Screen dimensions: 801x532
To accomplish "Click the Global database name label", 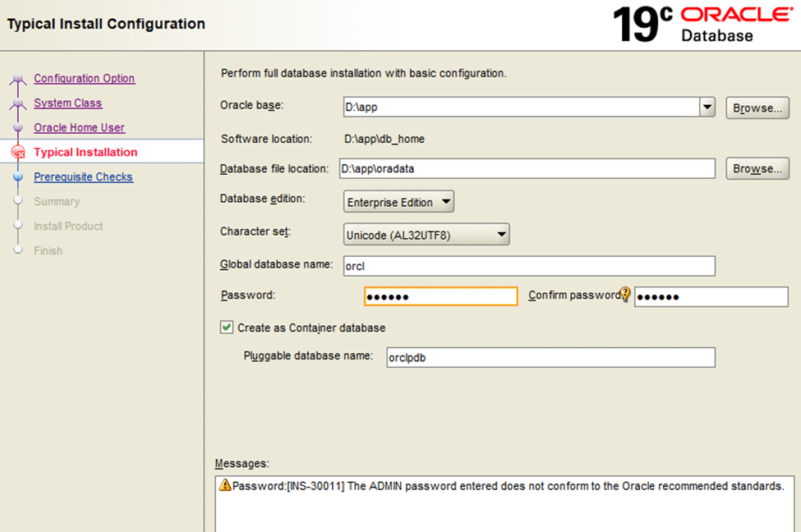I will 276,264.
